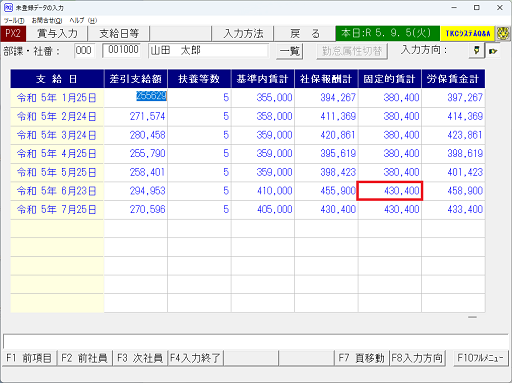Click the F1 前項目 button
Image resolution: width=512 pixels, height=383 pixels.
pos(29,358)
